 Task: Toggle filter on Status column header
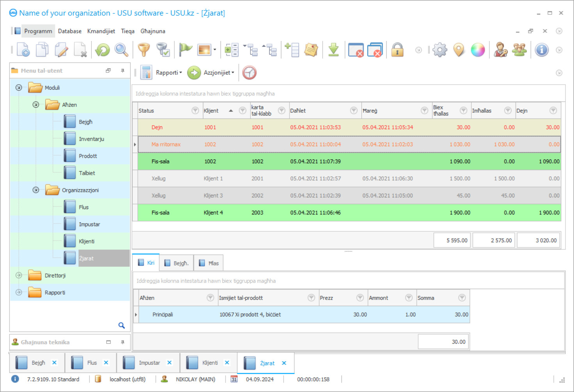coord(195,111)
